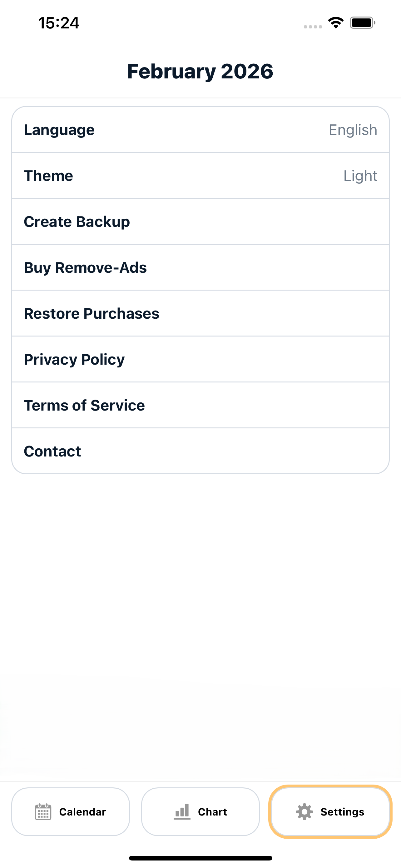Image resolution: width=401 pixels, height=868 pixels.
Task: Switch theme from Light value
Action: [x=360, y=176]
